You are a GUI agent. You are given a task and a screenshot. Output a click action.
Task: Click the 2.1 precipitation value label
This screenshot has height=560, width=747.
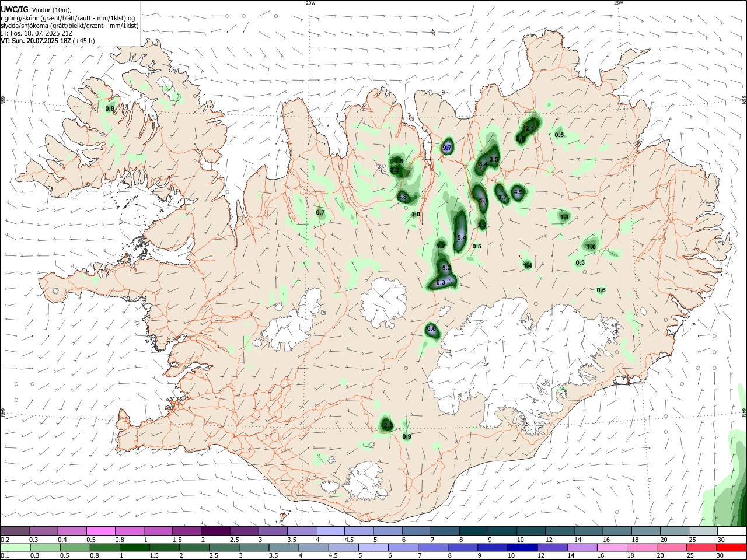click(x=530, y=128)
